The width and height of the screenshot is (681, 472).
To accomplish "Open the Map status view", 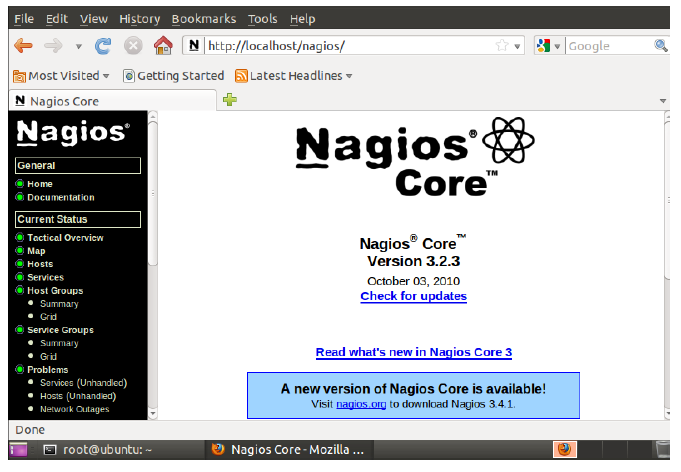I will [36, 251].
